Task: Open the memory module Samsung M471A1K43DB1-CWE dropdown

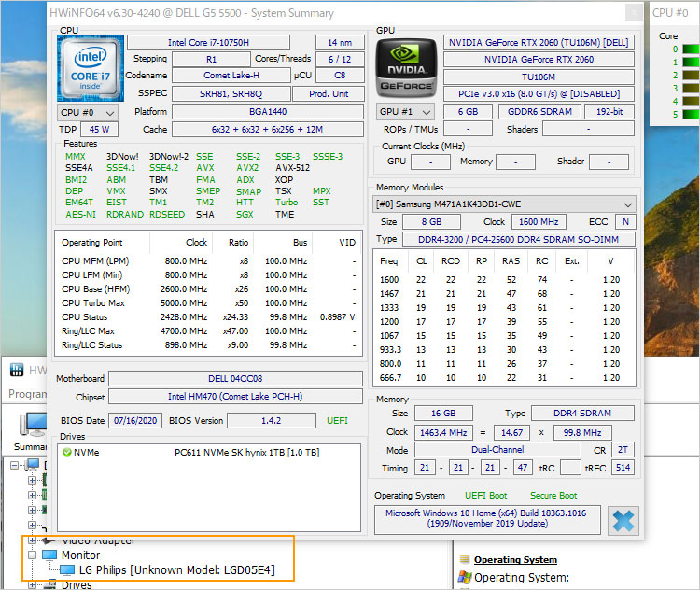Action: click(x=504, y=204)
